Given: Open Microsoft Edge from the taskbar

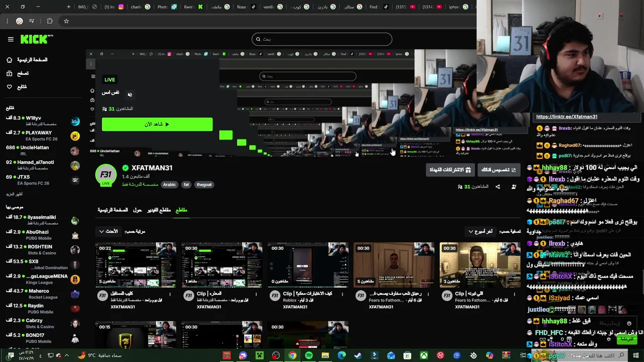Looking at the screenshot, I should point(342,355).
